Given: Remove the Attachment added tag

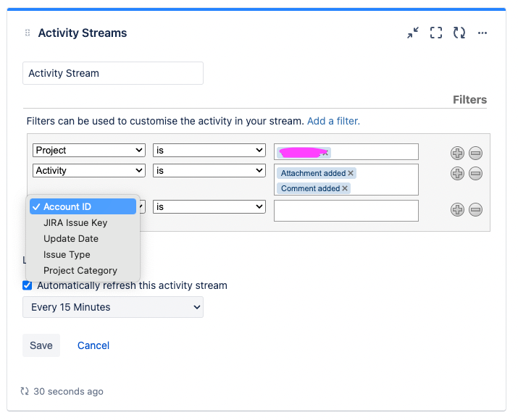Looking at the screenshot, I should (x=351, y=173).
